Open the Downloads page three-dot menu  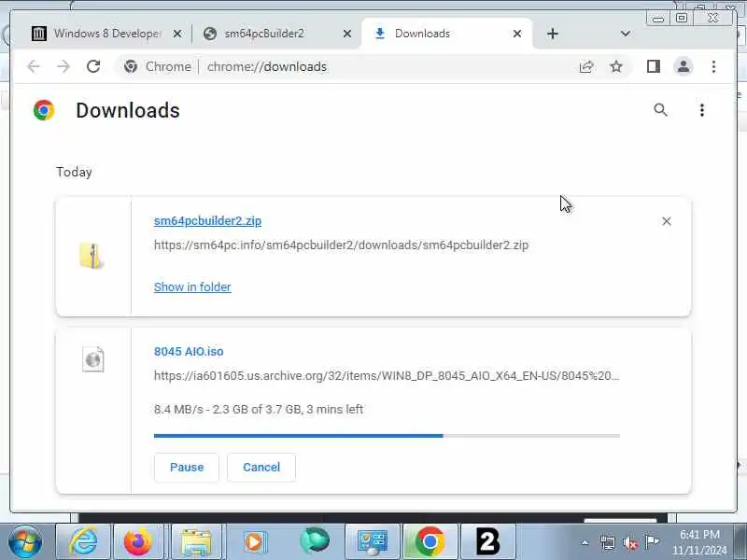(x=702, y=110)
